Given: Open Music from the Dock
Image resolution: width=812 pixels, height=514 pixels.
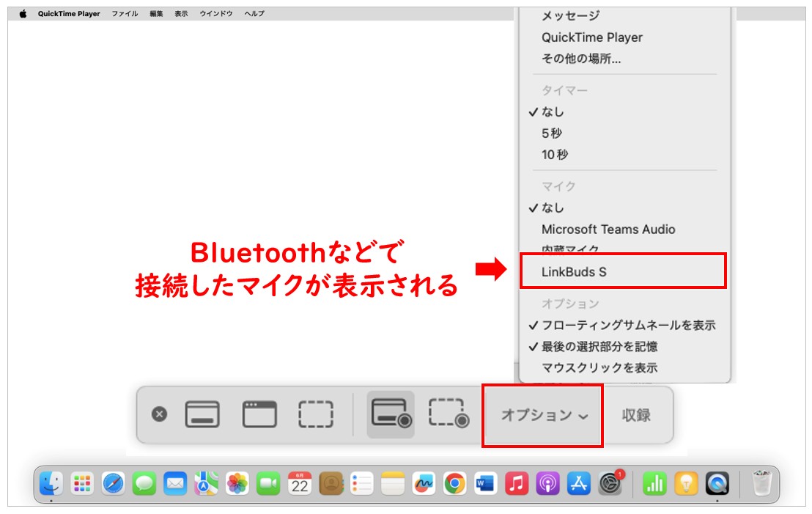Looking at the screenshot, I should (x=517, y=484).
